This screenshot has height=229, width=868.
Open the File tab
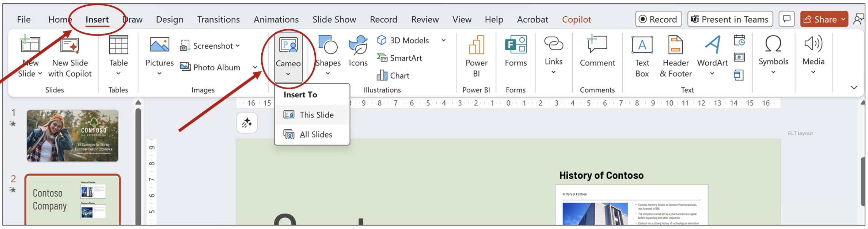coord(24,20)
